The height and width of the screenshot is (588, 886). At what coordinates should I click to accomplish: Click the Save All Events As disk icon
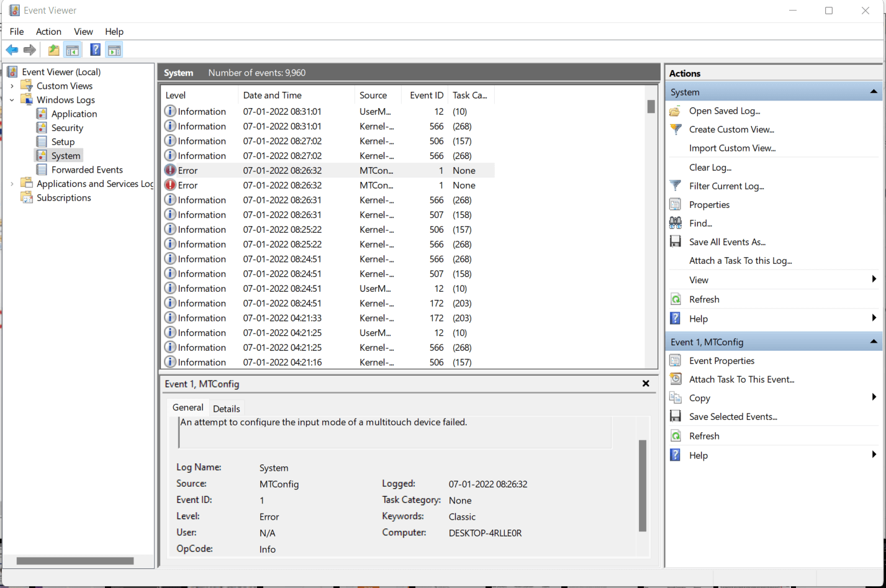click(676, 242)
